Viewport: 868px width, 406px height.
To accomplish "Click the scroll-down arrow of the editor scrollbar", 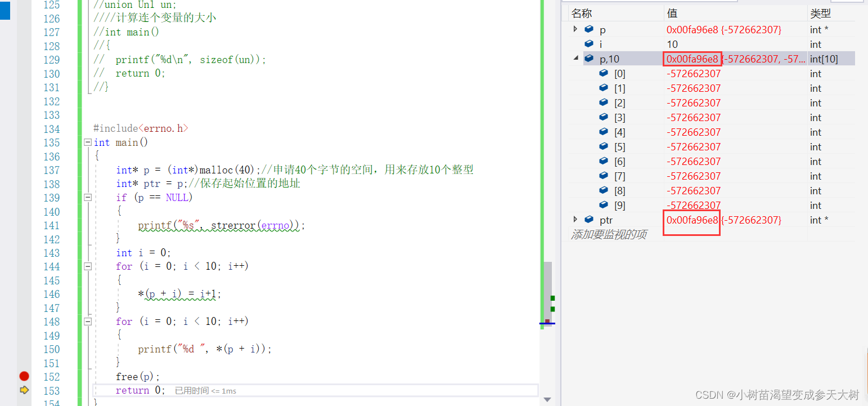I will click(x=547, y=400).
